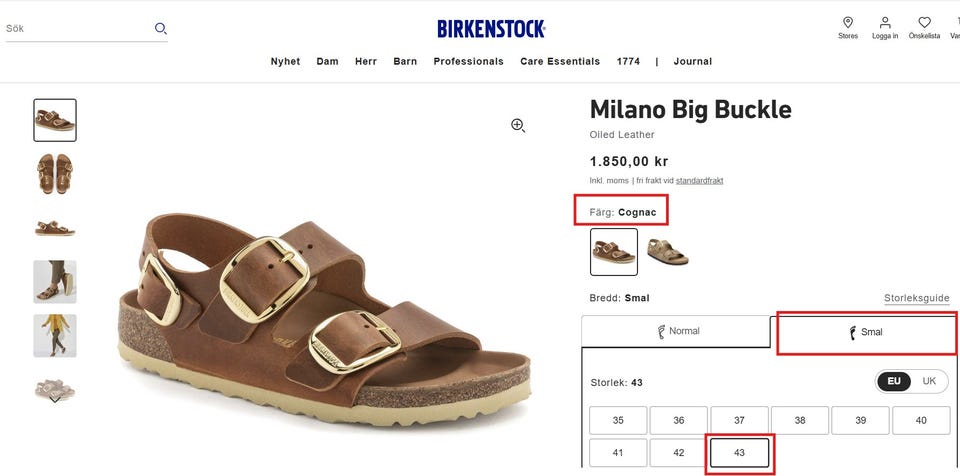
Task: Select the Normal width tab
Action: point(676,331)
